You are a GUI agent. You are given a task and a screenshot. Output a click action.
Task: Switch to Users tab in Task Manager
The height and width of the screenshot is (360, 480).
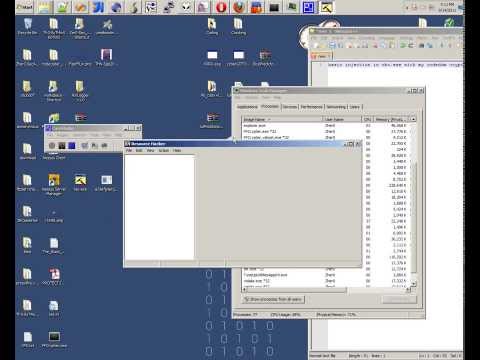pyautogui.click(x=355, y=107)
